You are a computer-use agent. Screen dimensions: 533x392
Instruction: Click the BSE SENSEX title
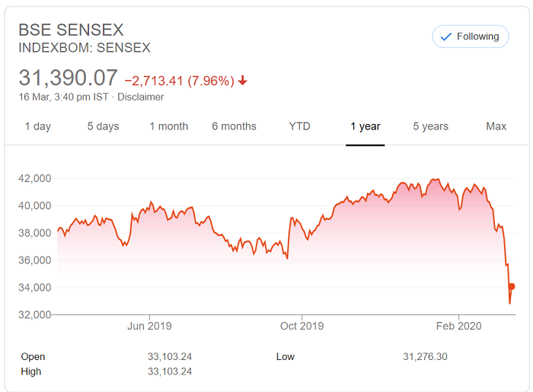(x=71, y=30)
